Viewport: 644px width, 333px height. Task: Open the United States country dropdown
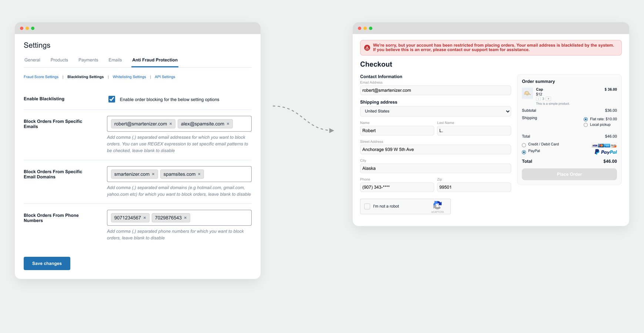click(435, 111)
